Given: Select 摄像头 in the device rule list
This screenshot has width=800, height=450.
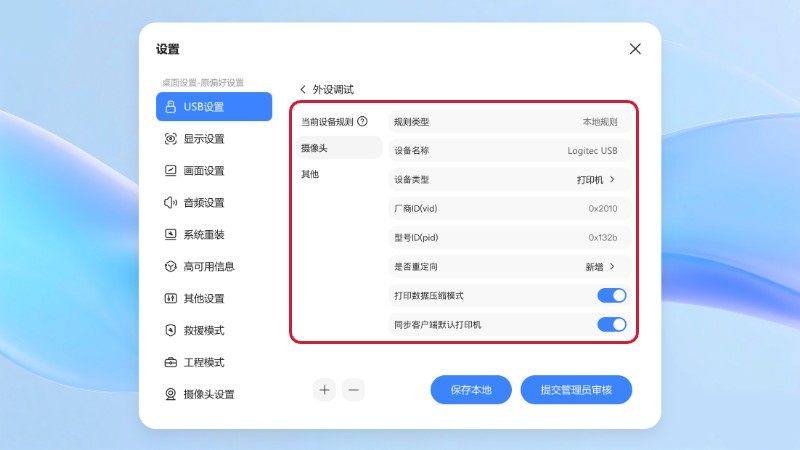Looking at the screenshot, I should (x=339, y=148).
